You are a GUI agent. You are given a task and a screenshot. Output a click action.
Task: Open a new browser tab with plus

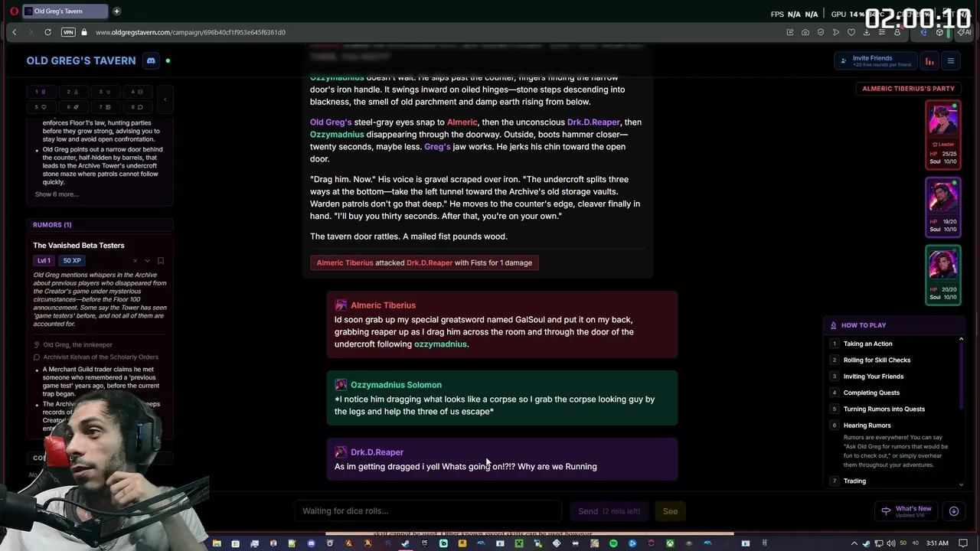point(116,11)
